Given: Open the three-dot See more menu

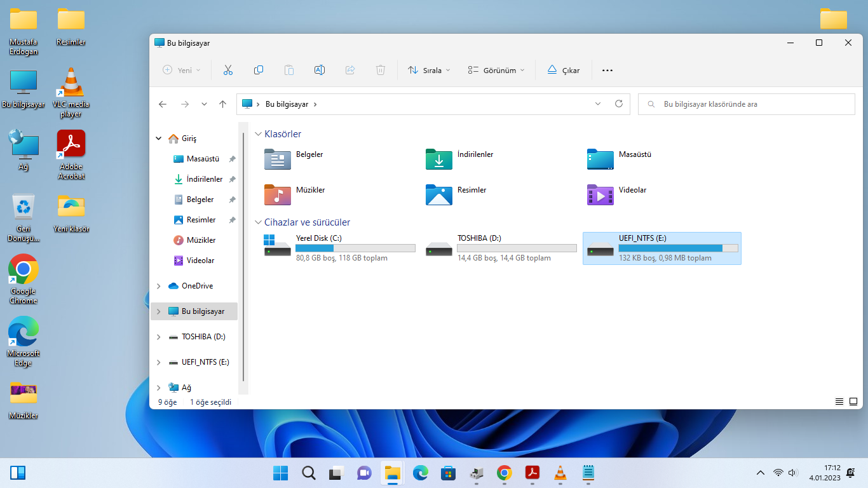Looking at the screenshot, I should (607, 70).
